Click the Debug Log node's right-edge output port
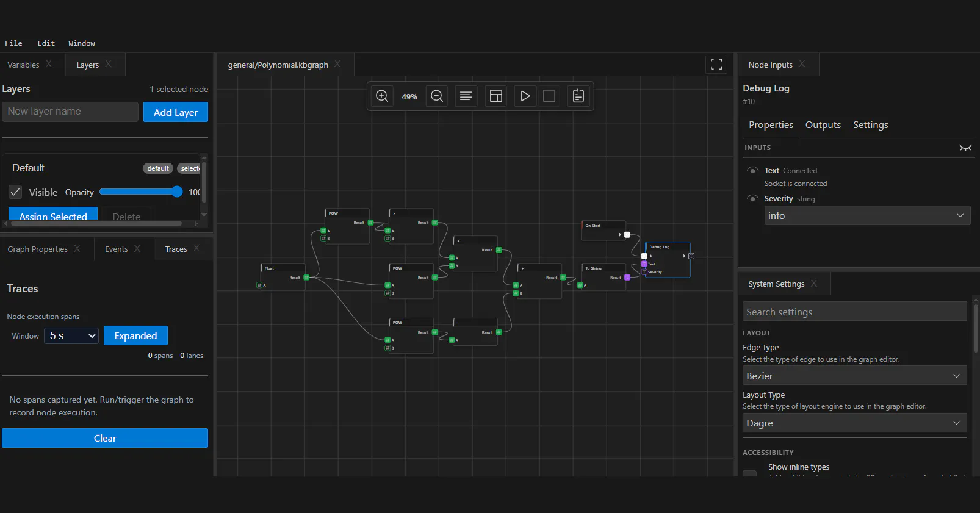980x513 pixels. (x=691, y=256)
